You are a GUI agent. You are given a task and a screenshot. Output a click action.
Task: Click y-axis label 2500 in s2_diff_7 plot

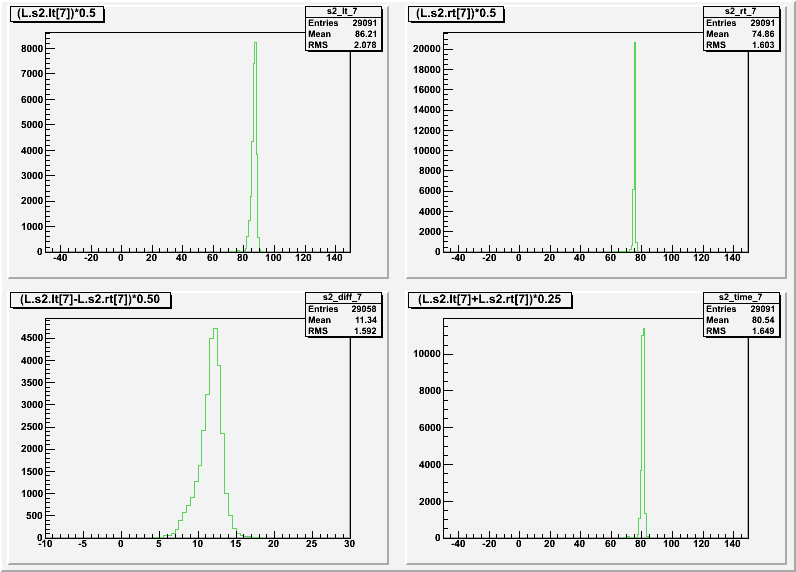(x=31, y=427)
